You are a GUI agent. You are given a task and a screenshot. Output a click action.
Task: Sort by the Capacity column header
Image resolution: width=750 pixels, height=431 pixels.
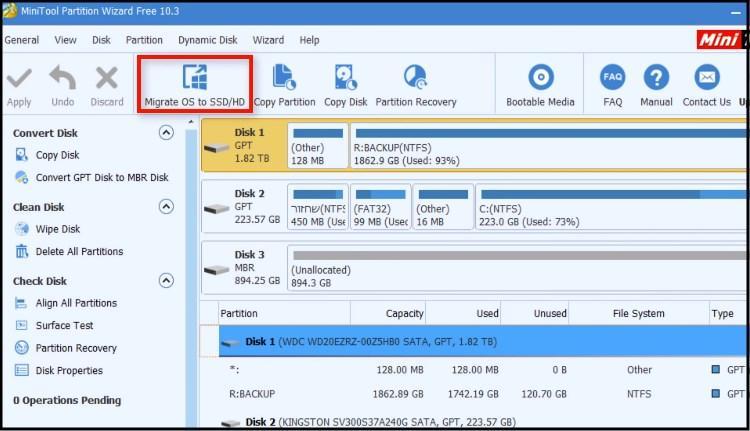388,314
